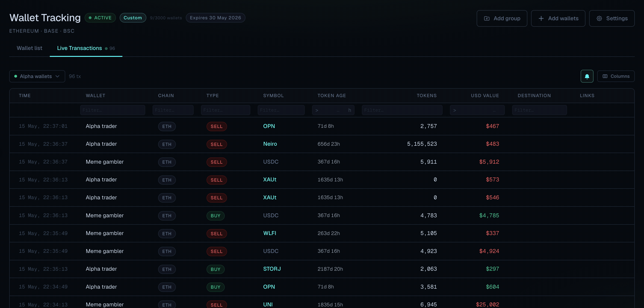The image size is (644, 308).
Task: Click the BUY badge in the STORJ row
Action: pyautogui.click(x=216, y=269)
